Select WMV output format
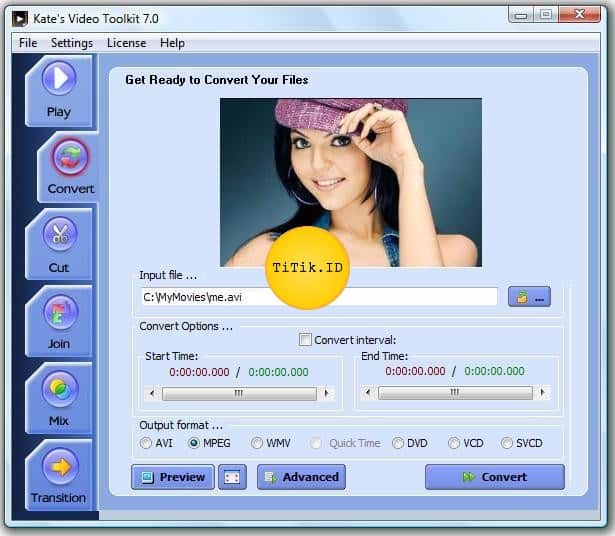Screen dimensions: 615x536 (x=257, y=443)
